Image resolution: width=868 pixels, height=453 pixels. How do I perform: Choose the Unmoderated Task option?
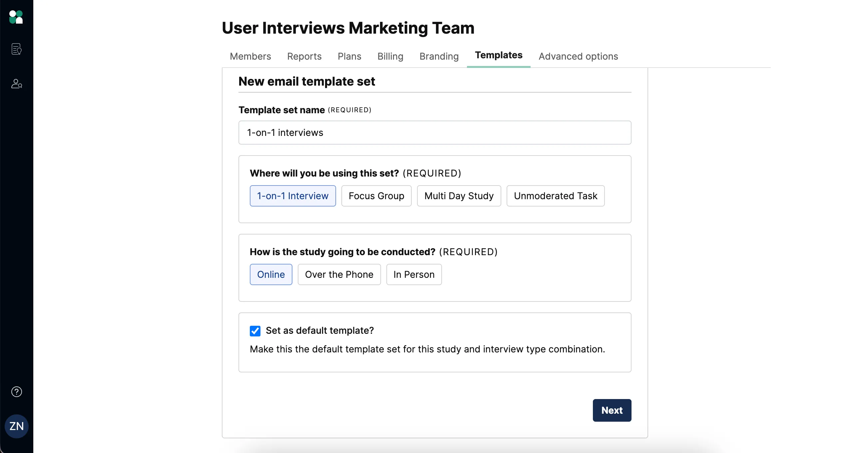[555, 196]
